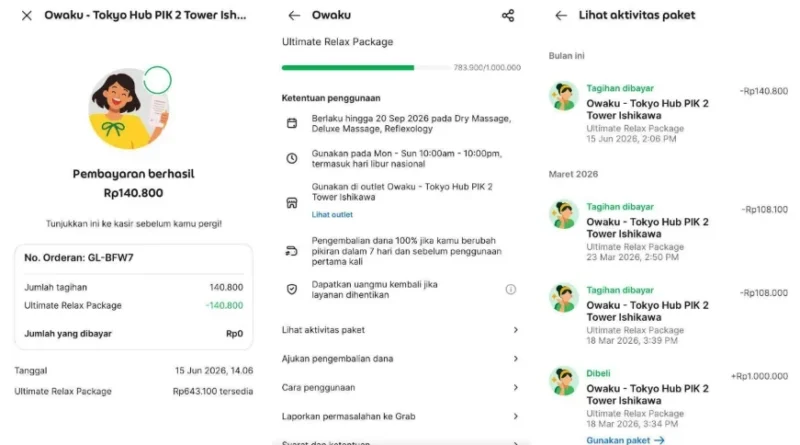Tap the refund icon beside Pengembalian dana 100%
800x445 pixels.
point(292,251)
